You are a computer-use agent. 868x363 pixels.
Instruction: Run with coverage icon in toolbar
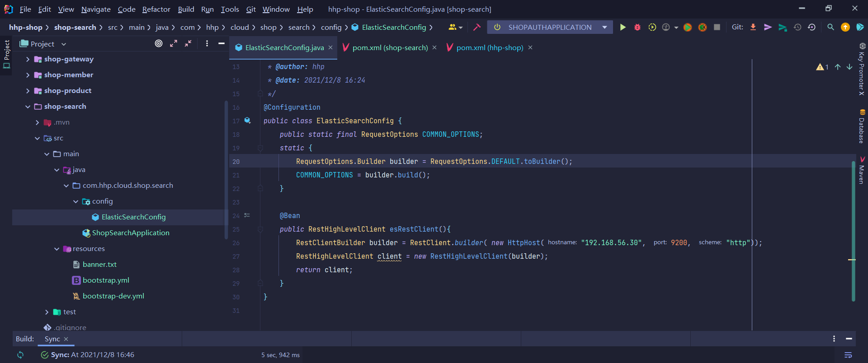652,27
